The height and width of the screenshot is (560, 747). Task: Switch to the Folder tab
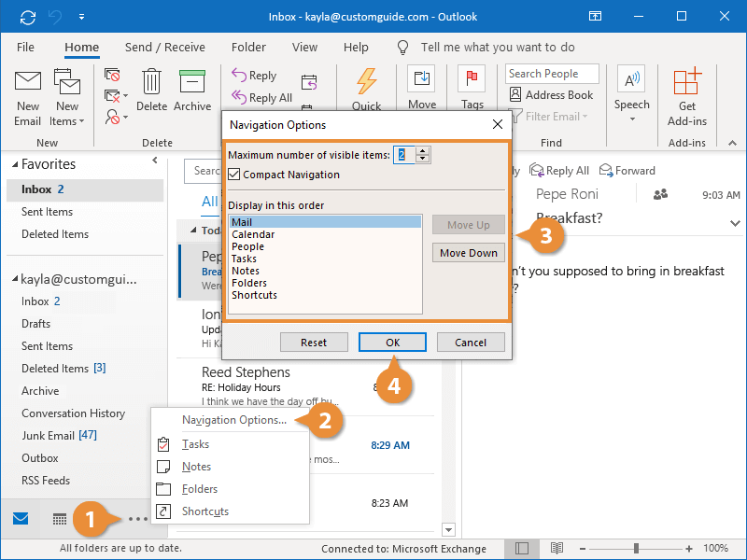(x=248, y=48)
